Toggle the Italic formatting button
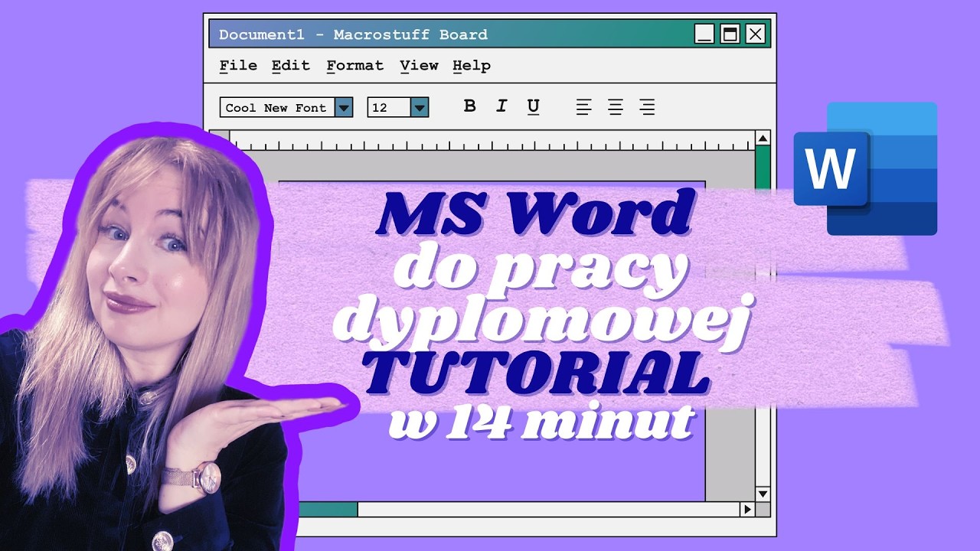Screen dimensions: 980x551 (501, 106)
